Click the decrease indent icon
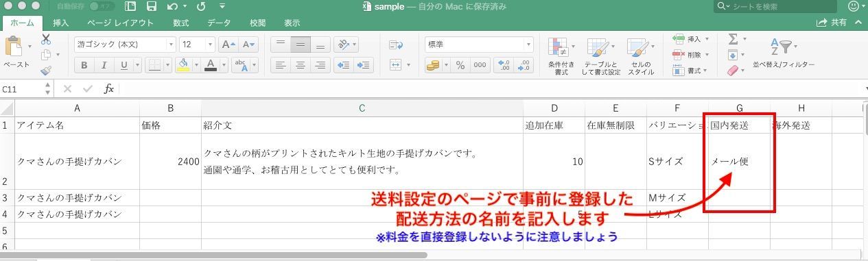This screenshot has width=868, height=261. tap(344, 65)
